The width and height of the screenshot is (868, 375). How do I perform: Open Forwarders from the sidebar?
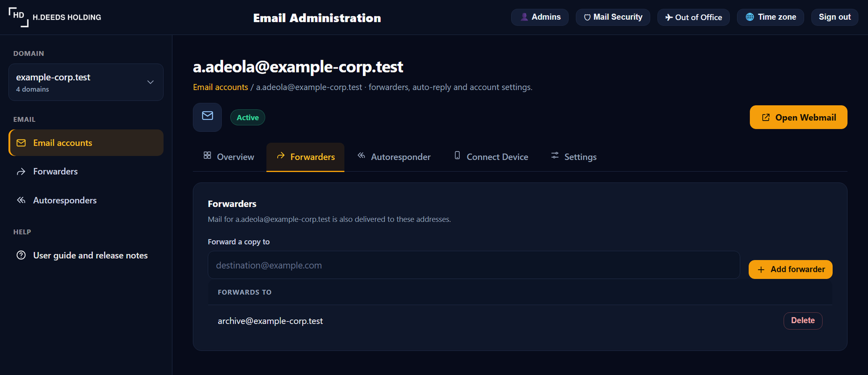pyautogui.click(x=86, y=171)
